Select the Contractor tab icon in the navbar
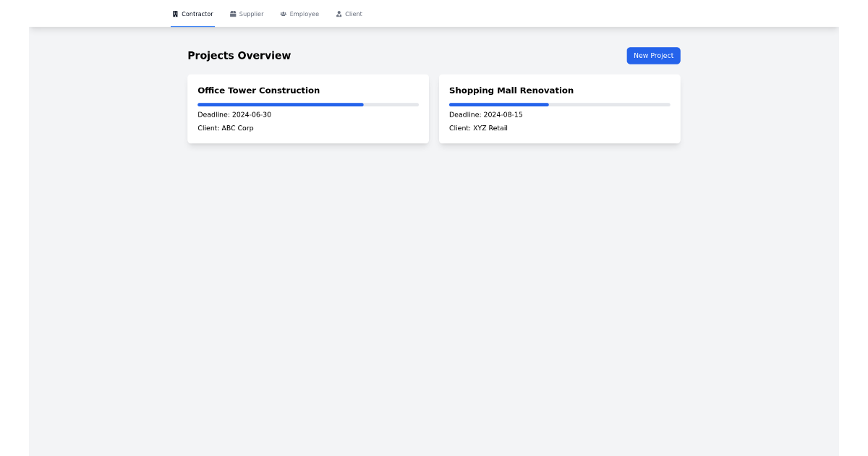The height and width of the screenshot is (456, 868). (174, 13)
